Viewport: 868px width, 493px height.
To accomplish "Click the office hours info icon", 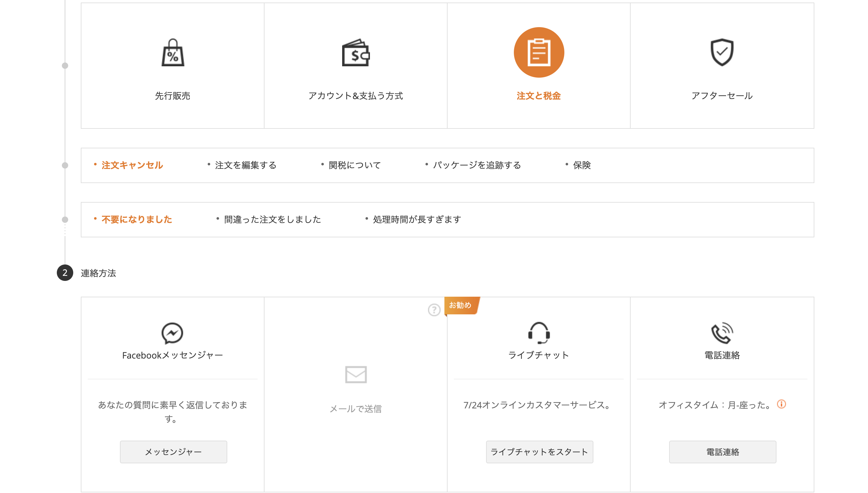I will pyautogui.click(x=781, y=404).
